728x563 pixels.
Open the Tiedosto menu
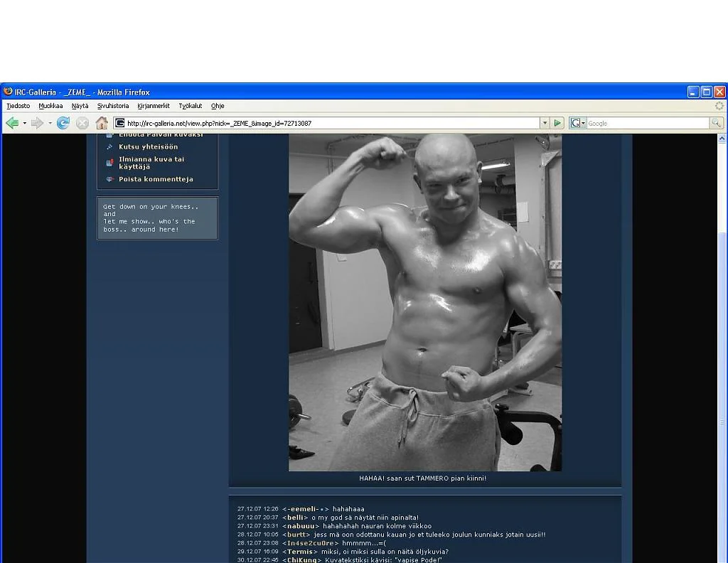(18, 106)
